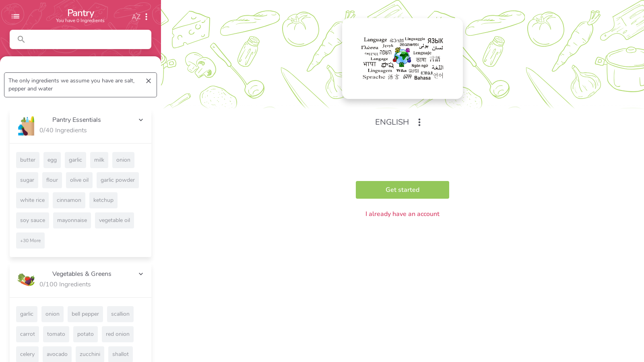Select the mayonnaise ingredient chip
This screenshot has width=644, height=362.
coord(72,220)
